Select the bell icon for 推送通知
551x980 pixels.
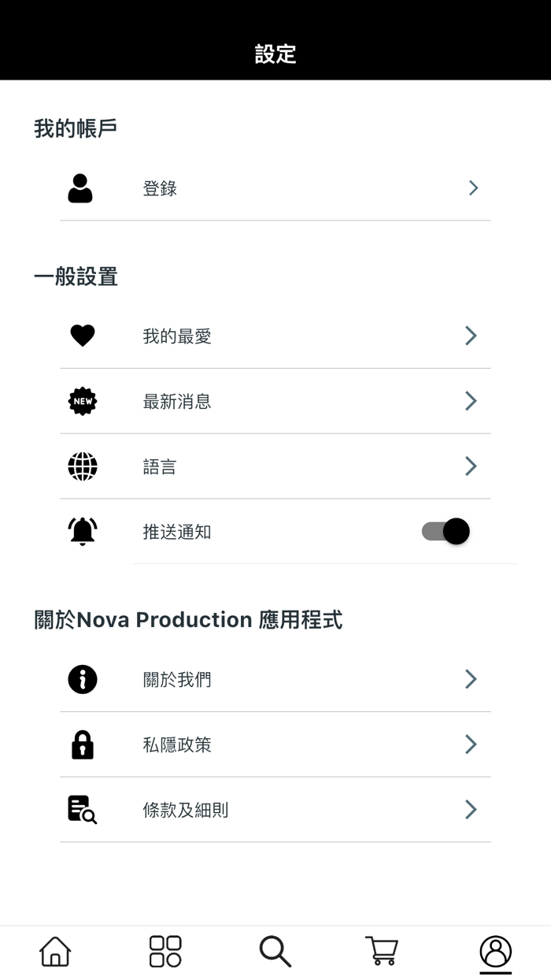[x=82, y=531]
